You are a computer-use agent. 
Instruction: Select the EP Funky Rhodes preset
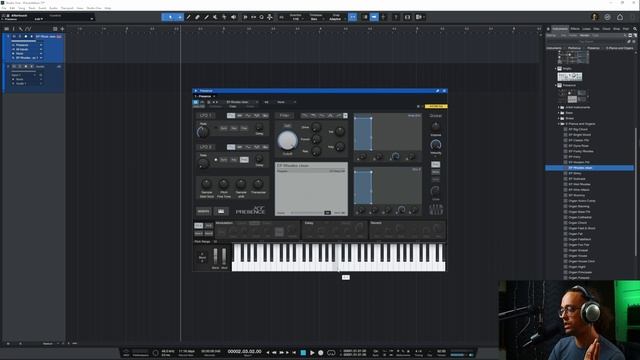(581, 151)
